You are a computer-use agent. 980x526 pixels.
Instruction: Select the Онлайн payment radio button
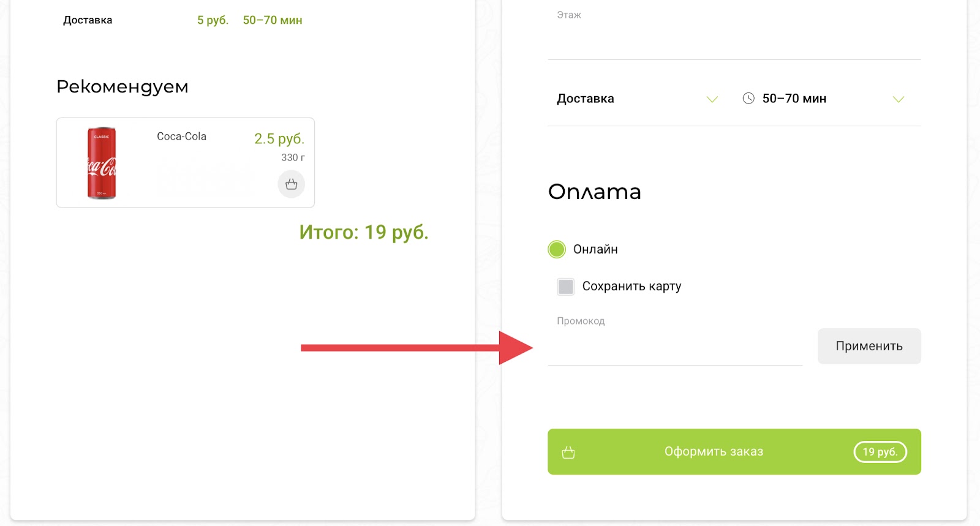point(557,249)
